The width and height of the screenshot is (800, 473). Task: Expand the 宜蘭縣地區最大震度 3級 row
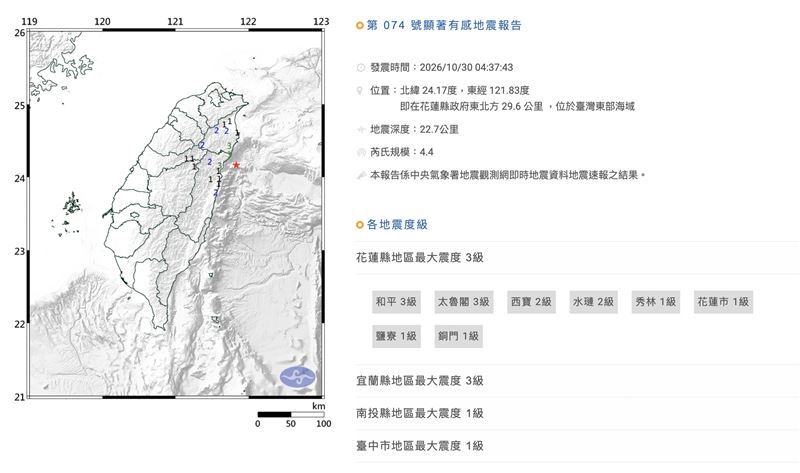tap(578, 381)
